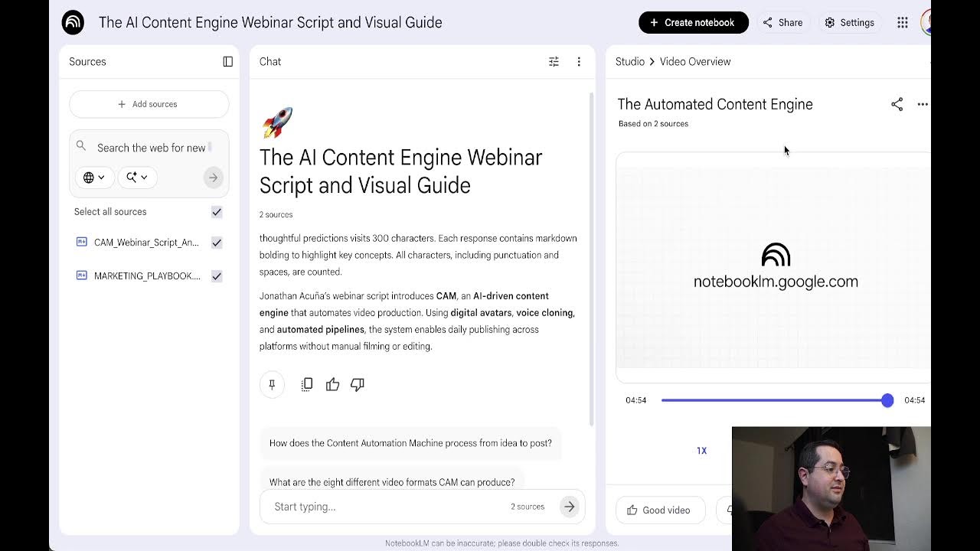The width and height of the screenshot is (980, 551).
Task: Open the Google apps grid
Action: 903,22
